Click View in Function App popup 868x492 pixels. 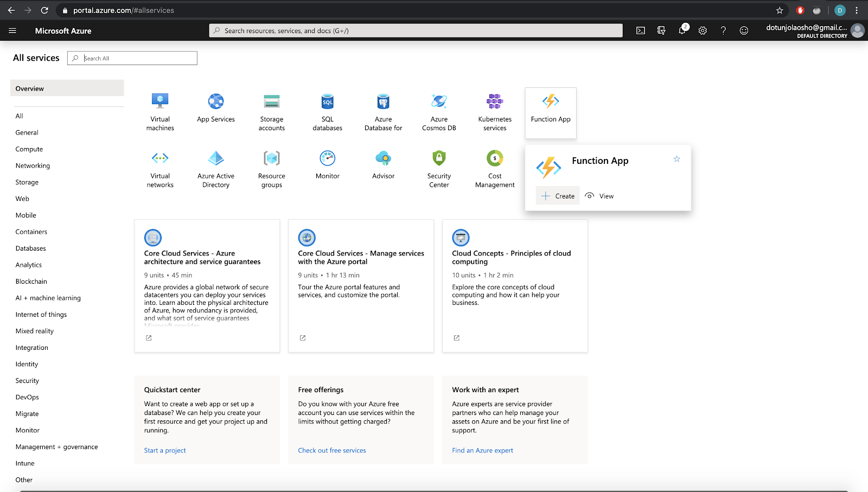(x=599, y=196)
